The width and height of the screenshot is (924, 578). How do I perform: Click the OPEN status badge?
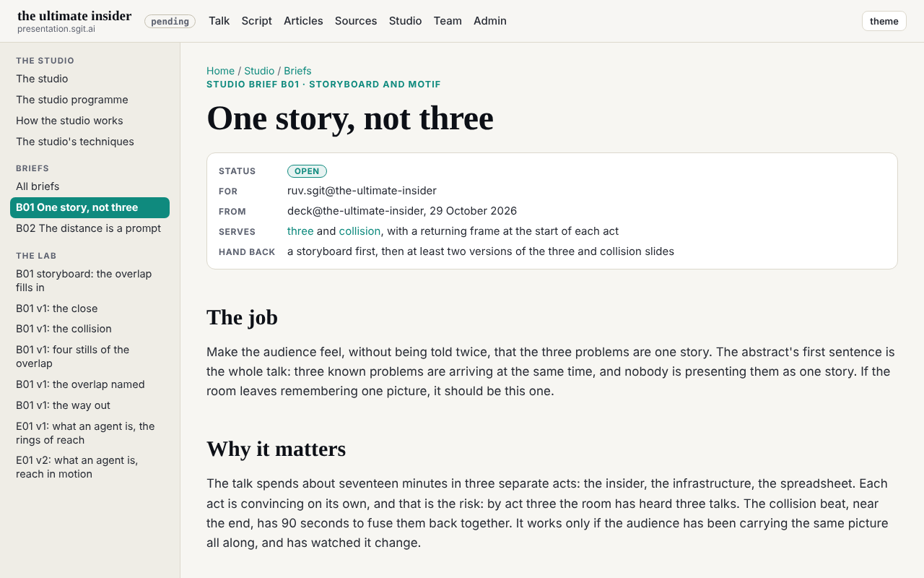click(x=307, y=171)
